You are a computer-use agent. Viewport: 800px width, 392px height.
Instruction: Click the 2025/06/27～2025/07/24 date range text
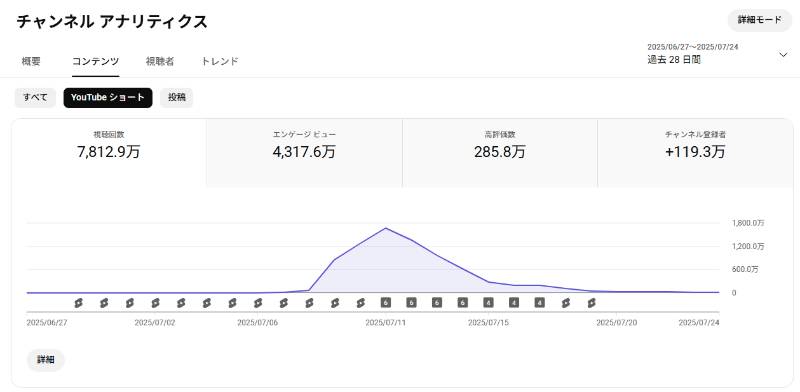click(x=693, y=47)
